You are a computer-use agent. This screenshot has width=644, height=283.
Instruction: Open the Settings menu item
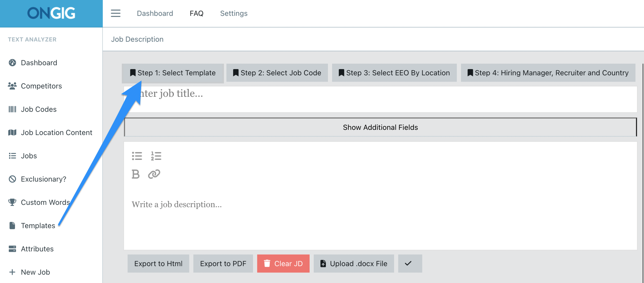coord(233,13)
